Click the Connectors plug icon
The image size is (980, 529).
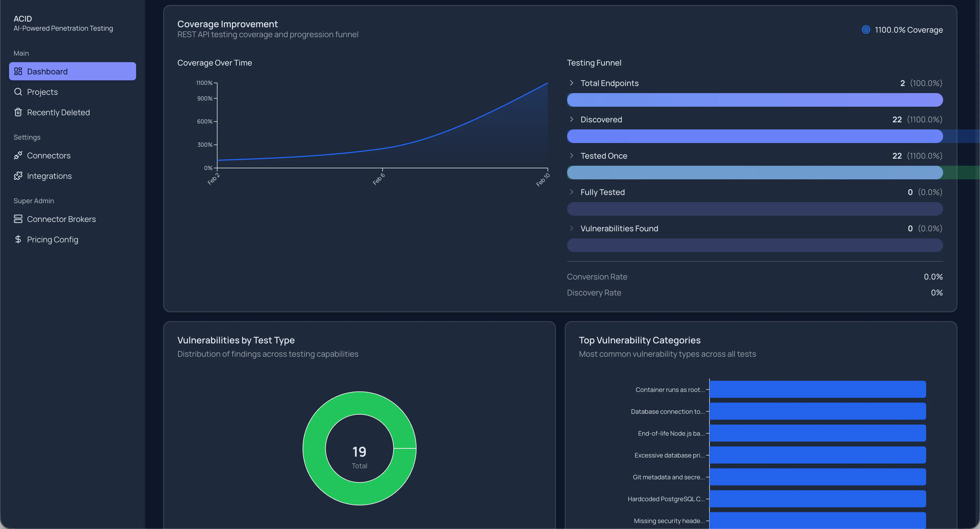[18, 156]
